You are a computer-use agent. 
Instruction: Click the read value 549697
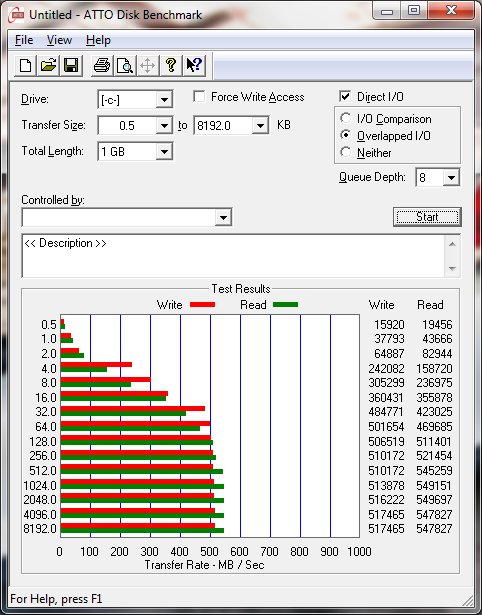pos(435,500)
